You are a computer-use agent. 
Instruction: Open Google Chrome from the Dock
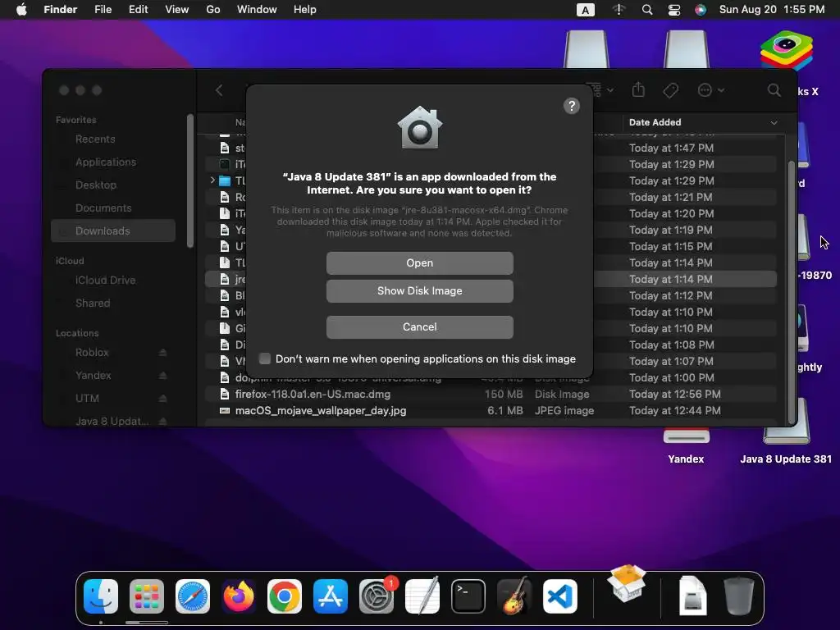[285, 596]
